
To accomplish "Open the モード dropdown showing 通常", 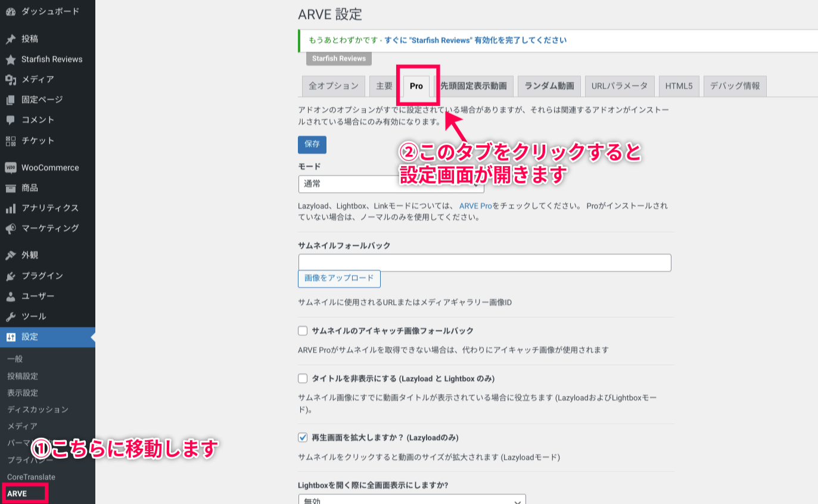I will (391, 184).
